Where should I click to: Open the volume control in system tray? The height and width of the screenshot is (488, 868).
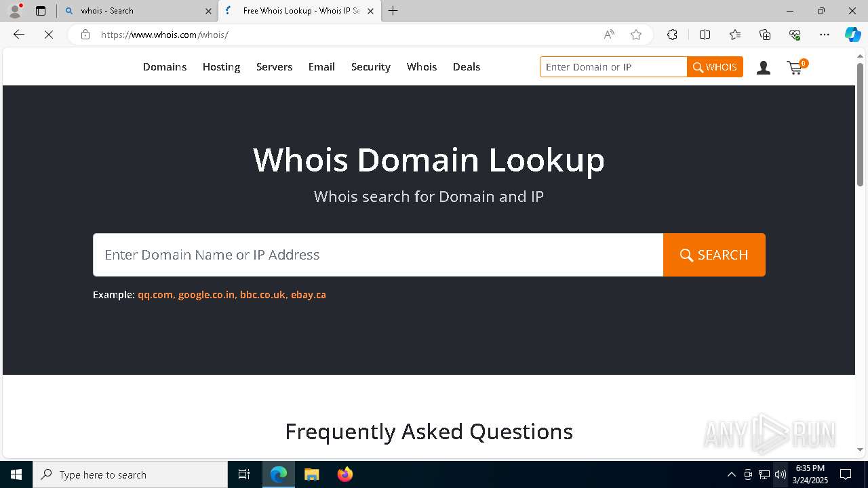click(781, 474)
